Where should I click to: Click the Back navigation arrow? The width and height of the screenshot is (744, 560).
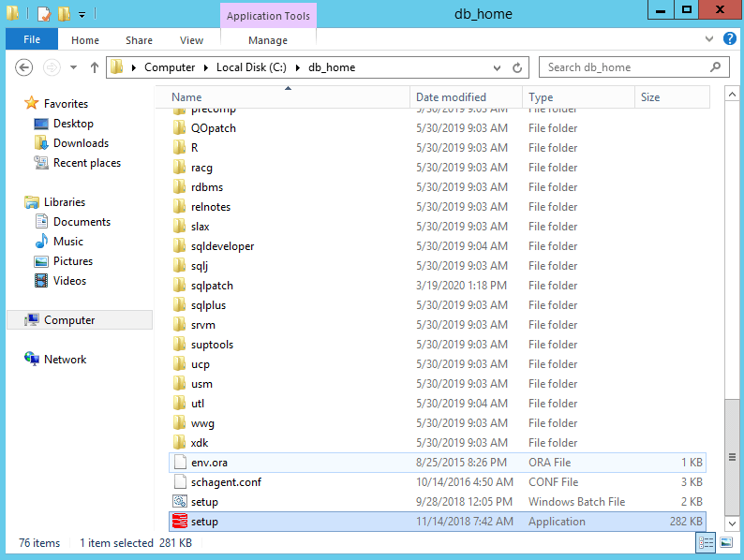pyautogui.click(x=23, y=67)
